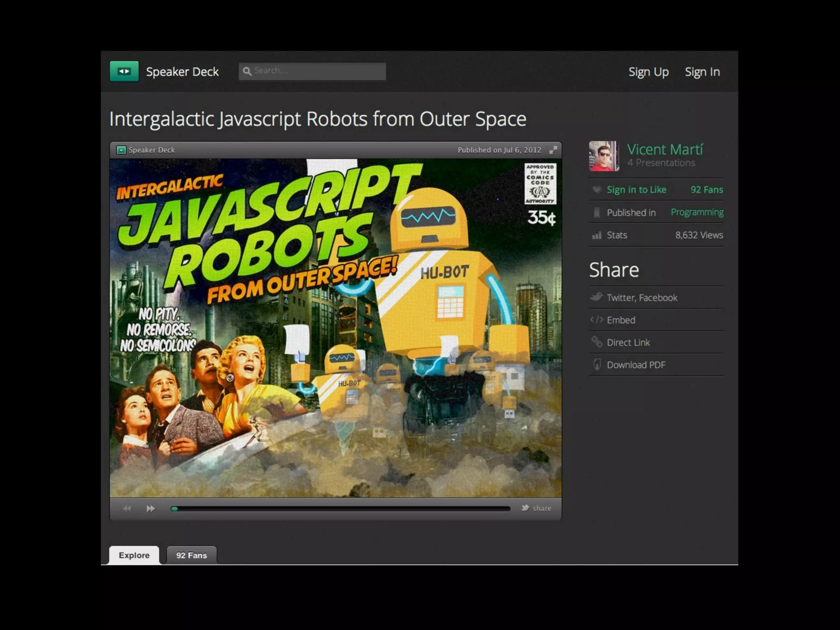Go to the next slide arrow

151,509
